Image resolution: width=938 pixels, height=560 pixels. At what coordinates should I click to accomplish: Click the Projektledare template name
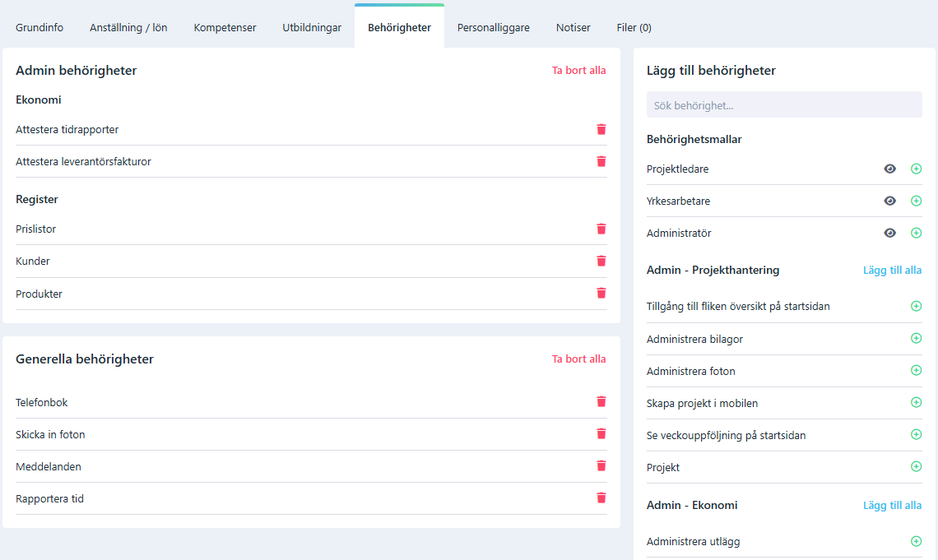tap(677, 169)
